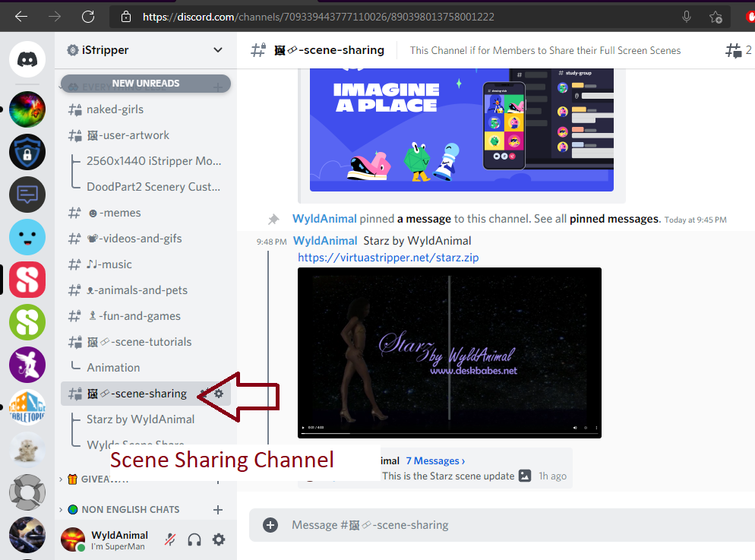Open the fun-and-games channel
The image size is (755, 560).
(146, 316)
